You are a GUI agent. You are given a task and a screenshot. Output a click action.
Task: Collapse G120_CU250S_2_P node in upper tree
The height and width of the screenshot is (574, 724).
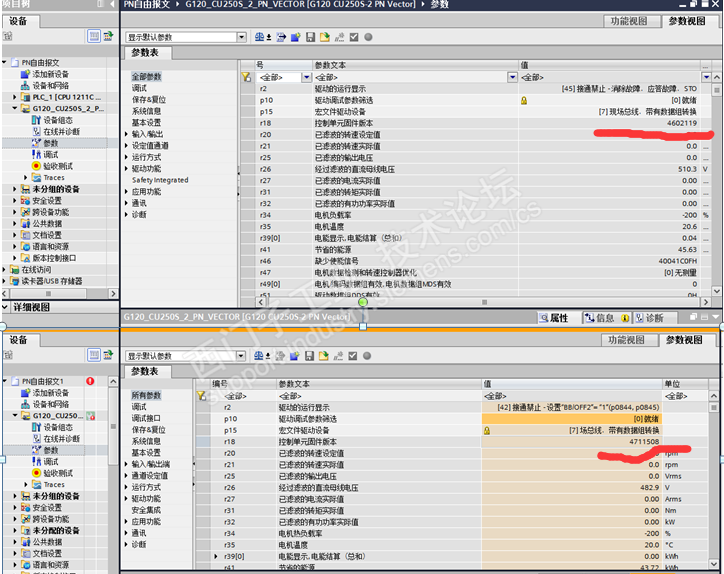click(x=14, y=109)
